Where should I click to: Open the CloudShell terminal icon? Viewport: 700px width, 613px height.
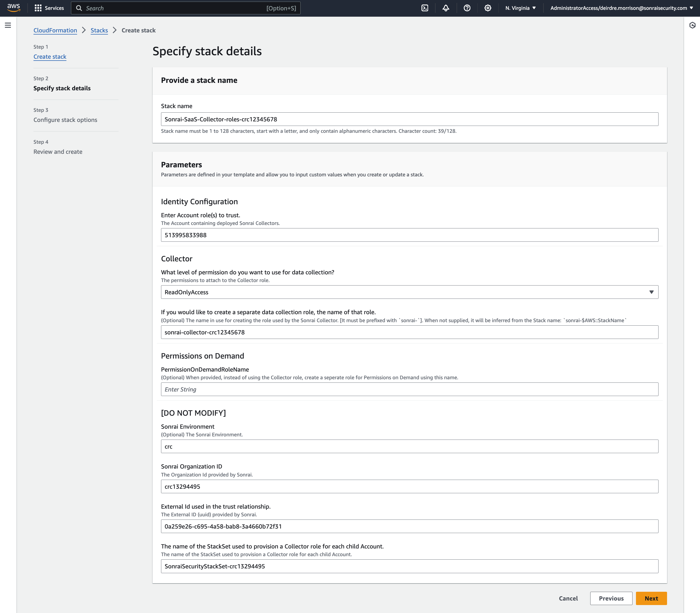coord(425,8)
